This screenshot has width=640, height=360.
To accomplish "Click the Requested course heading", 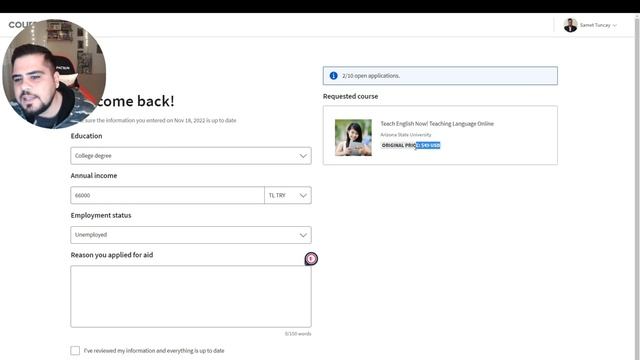I will point(350,96).
